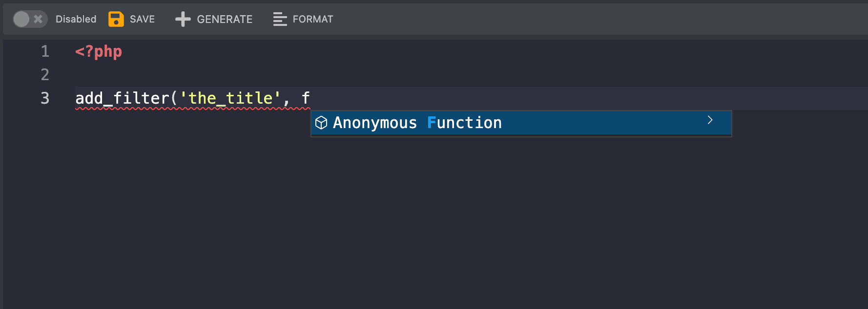
Task: Select the Anonymous Function suggestion
Action: pos(417,123)
